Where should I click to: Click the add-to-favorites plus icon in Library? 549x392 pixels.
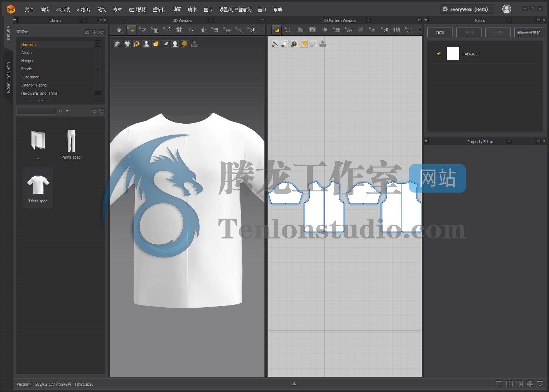94,32
